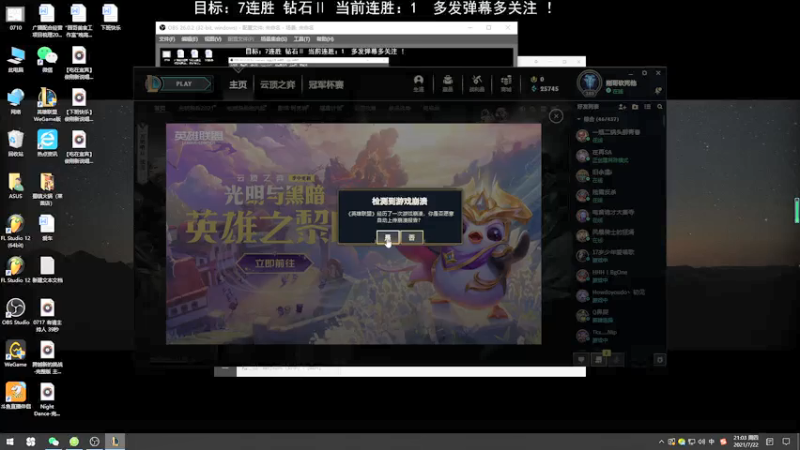Open the profile icon in client top bar
The width and height of the screenshot is (800, 450).
pyautogui.click(x=418, y=83)
